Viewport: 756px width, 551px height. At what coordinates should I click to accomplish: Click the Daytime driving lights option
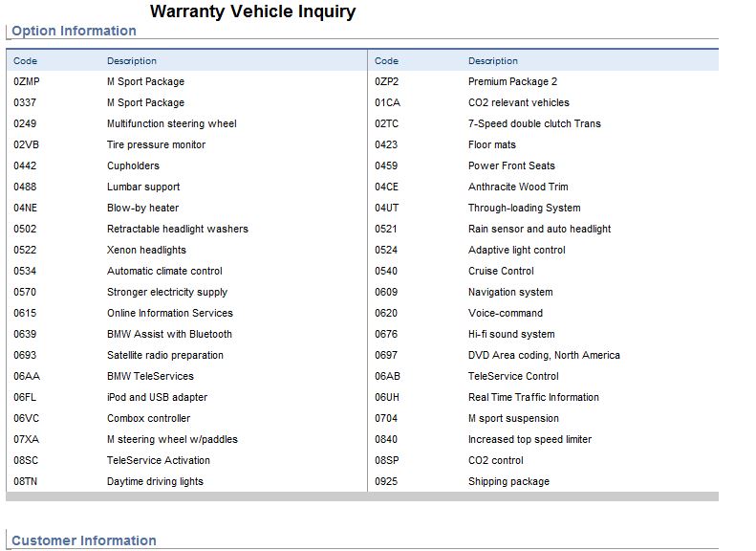155,482
